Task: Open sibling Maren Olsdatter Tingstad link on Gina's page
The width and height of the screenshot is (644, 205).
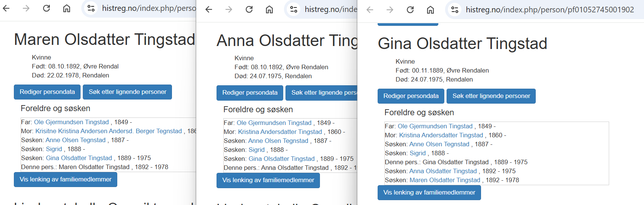Action: tap(445, 180)
